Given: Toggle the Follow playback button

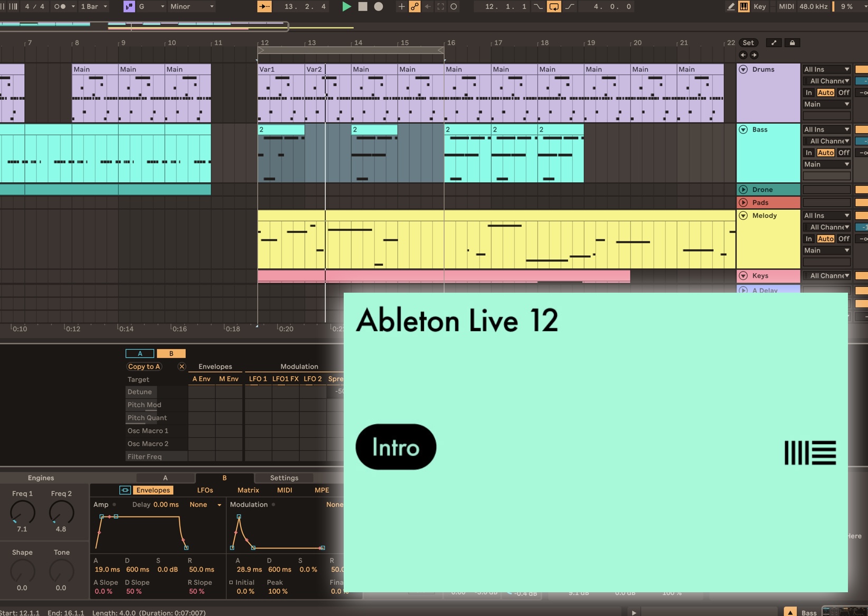Looking at the screenshot, I should point(264,6).
